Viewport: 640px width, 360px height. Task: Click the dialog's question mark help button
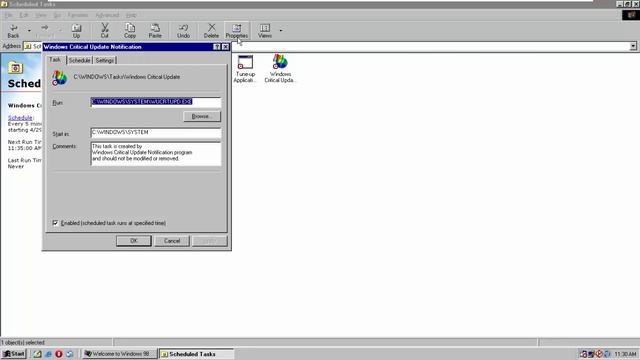(x=217, y=47)
